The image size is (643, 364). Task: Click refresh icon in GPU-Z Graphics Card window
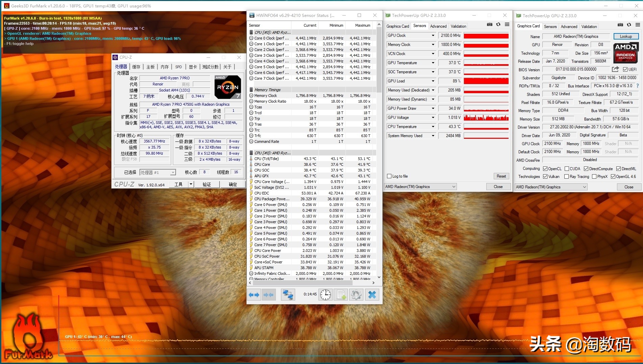629,25
